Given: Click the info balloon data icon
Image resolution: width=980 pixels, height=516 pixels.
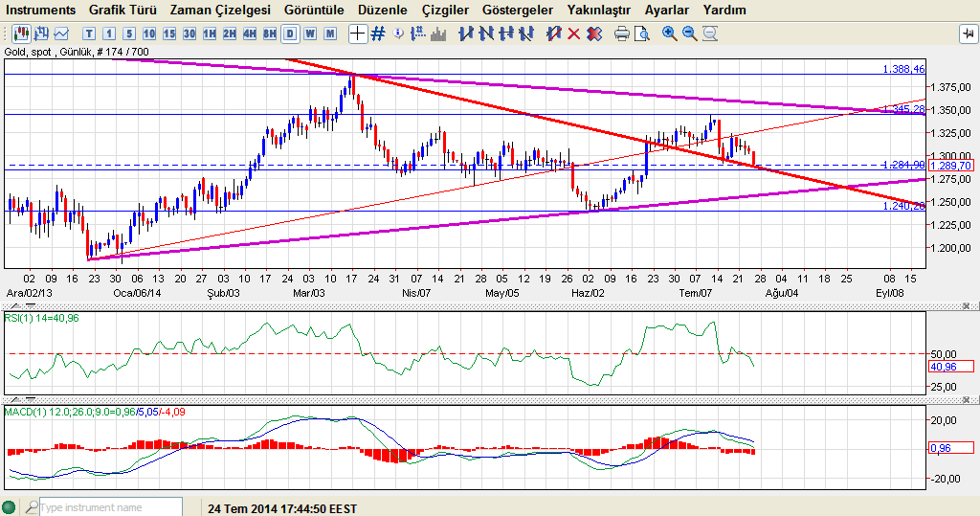Looking at the screenshot, I should pos(398,34).
